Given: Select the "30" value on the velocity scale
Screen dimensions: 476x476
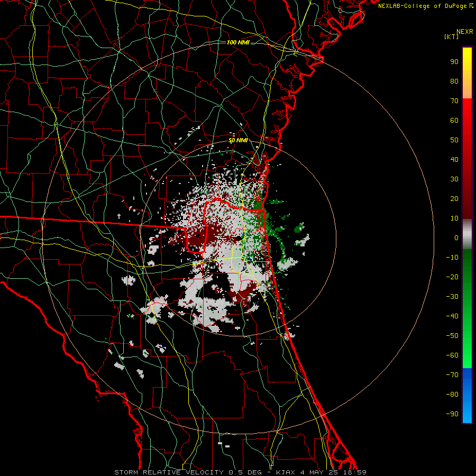Looking at the screenshot, I should (454, 179).
